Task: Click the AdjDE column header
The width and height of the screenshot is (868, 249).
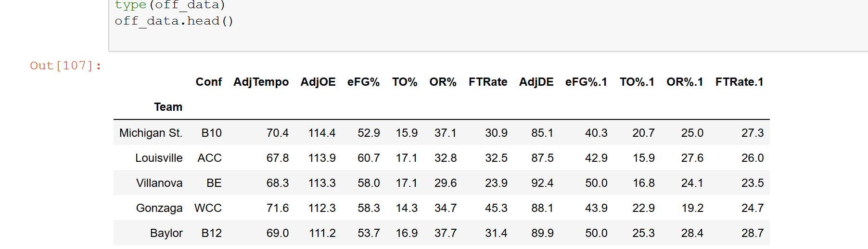Action: pos(536,82)
